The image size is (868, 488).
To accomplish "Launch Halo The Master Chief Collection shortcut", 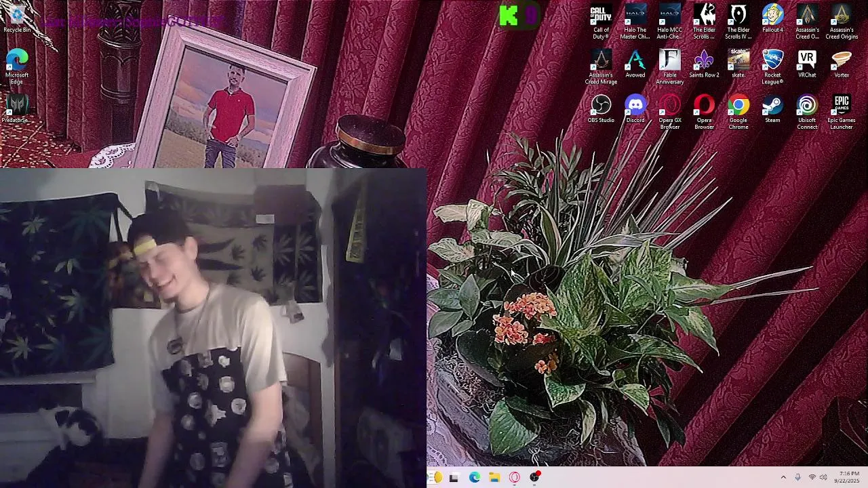I will point(635,20).
